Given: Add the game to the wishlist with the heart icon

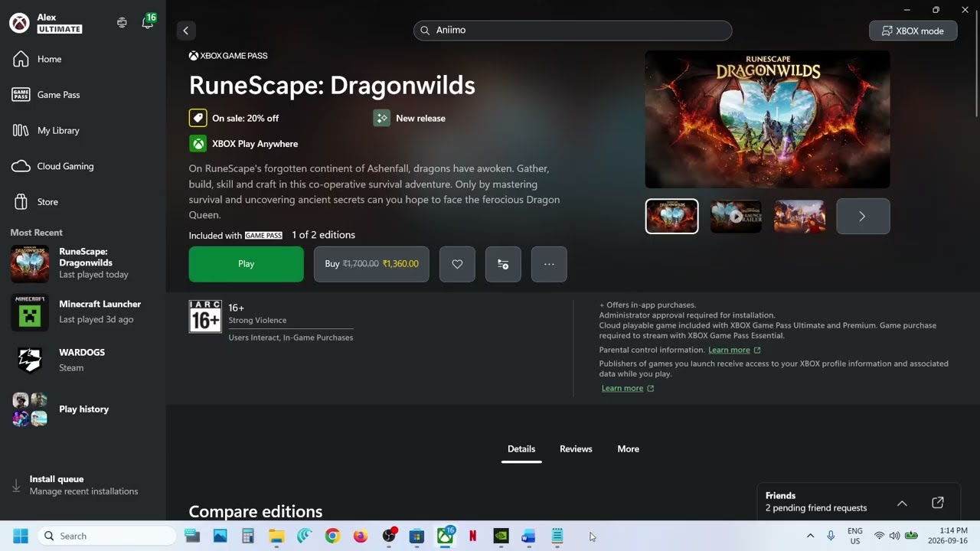Looking at the screenshot, I should (x=457, y=264).
